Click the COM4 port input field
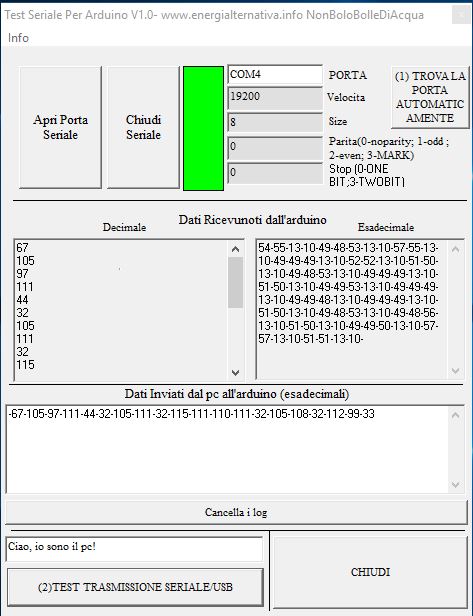Screen dimensions: 473x616 point(275,74)
